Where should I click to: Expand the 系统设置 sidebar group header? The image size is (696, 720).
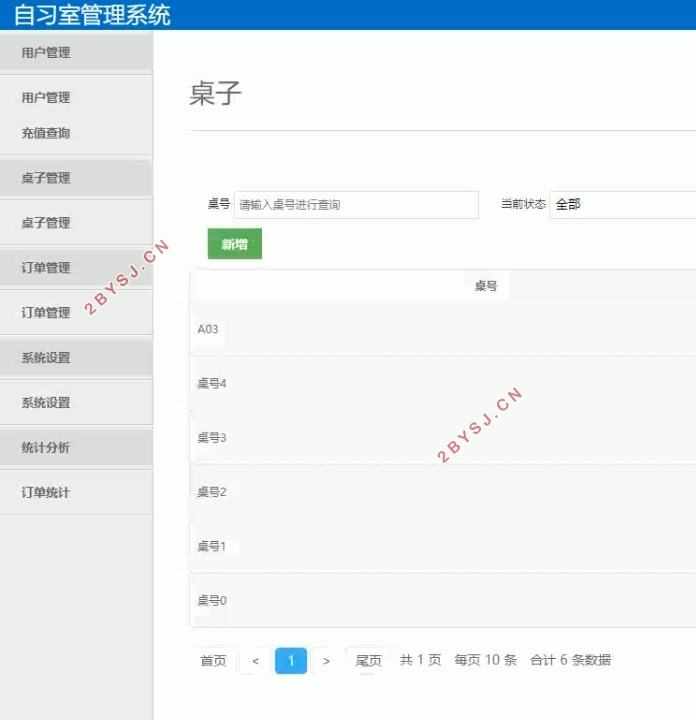pyautogui.click(x=76, y=358)
